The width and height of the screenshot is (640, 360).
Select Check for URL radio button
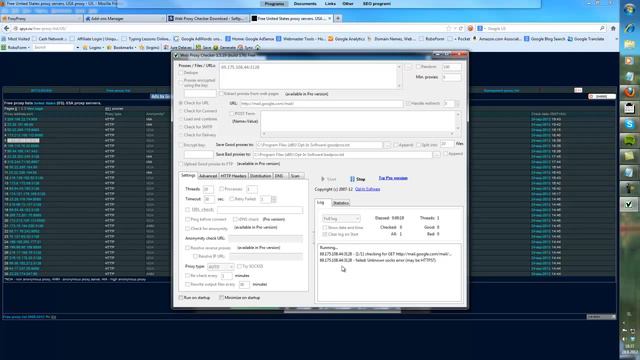pos(180,103)
